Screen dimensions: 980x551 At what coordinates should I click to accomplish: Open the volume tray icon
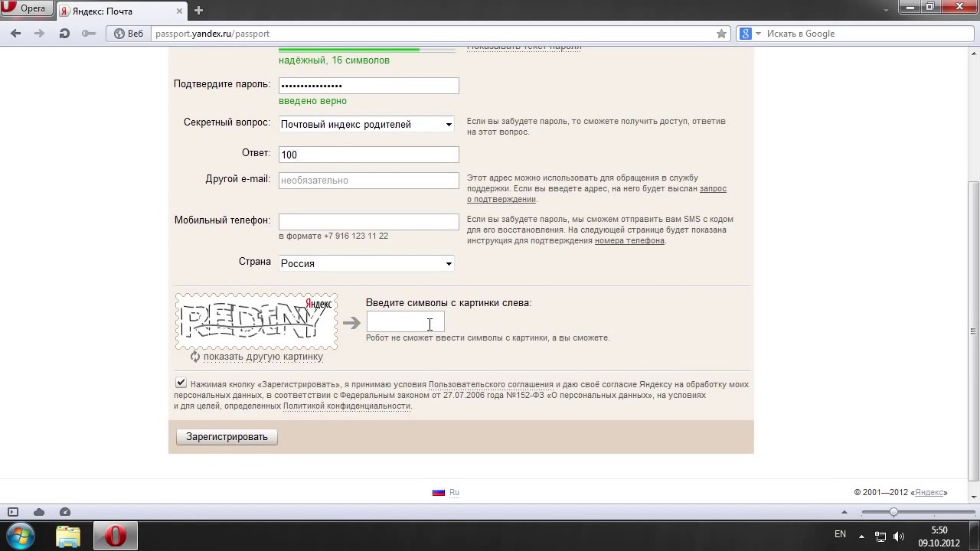(899, 536)
